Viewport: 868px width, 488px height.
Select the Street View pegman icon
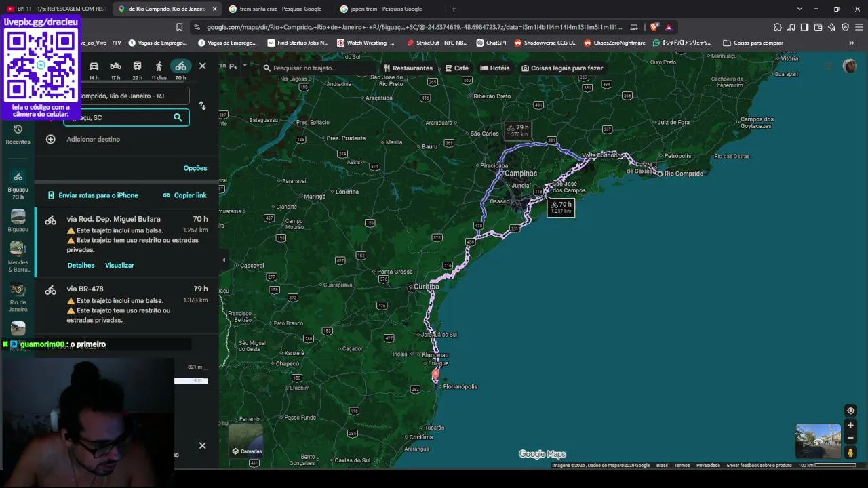pyautogui.click(x=850, y=452)
